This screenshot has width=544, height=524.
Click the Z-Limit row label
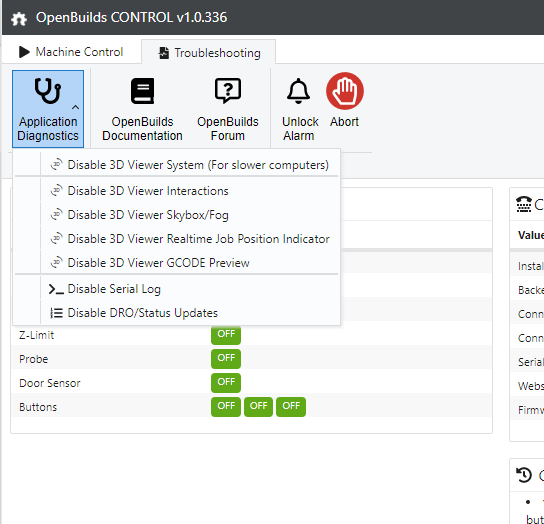click(x=36, y=335)
